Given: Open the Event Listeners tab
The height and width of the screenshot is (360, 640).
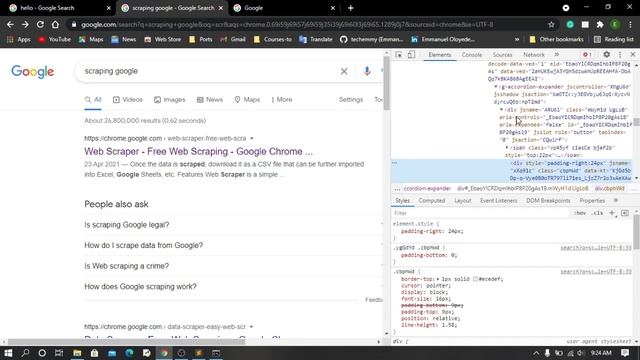Looking at the screenshot, I should click(x=498, y=201).
